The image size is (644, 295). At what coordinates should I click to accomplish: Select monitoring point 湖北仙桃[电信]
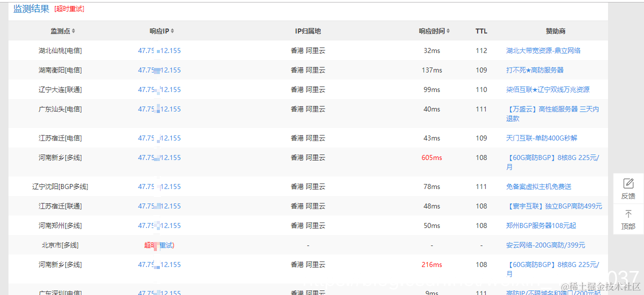[60, 50]
